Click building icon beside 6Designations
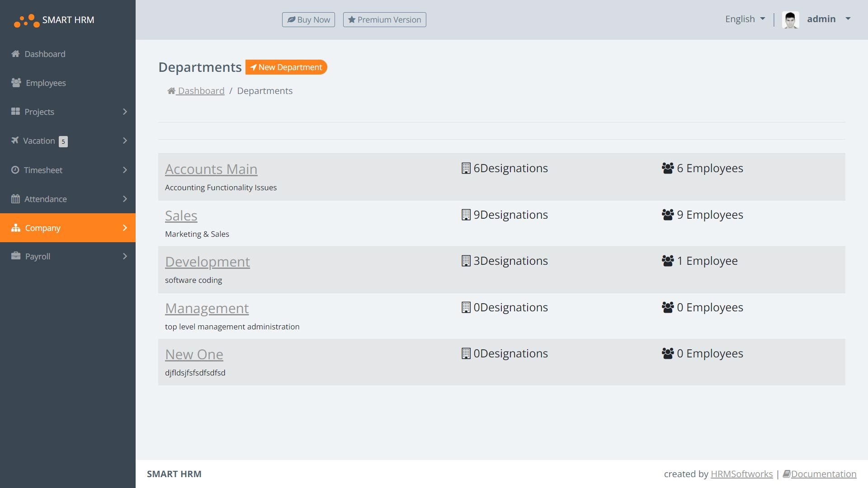 click(466, 168)
